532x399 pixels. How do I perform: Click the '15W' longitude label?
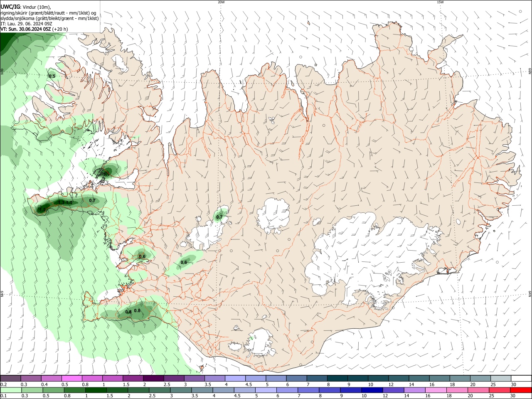(440, 2)
